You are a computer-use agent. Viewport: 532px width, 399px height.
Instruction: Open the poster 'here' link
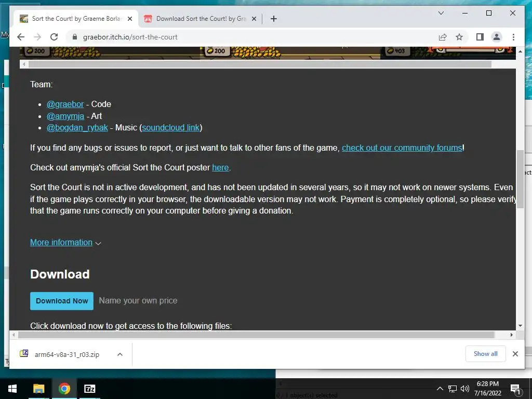click(220, 168)
